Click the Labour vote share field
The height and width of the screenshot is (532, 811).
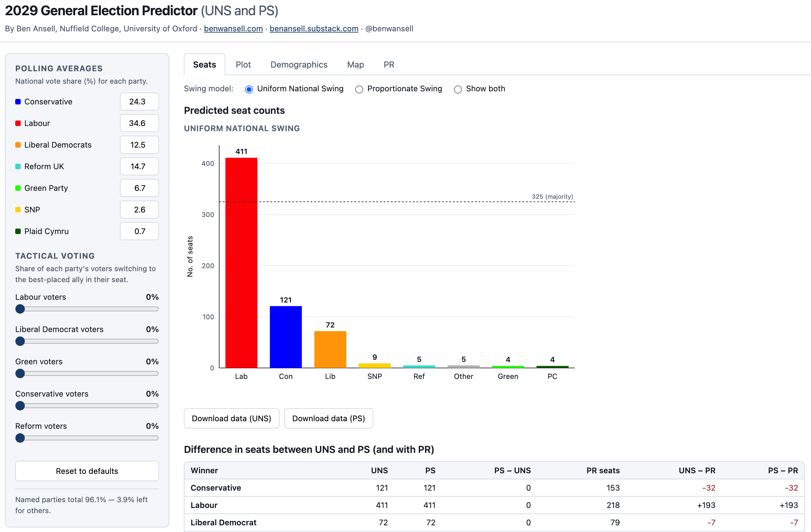tap(139, 123)
